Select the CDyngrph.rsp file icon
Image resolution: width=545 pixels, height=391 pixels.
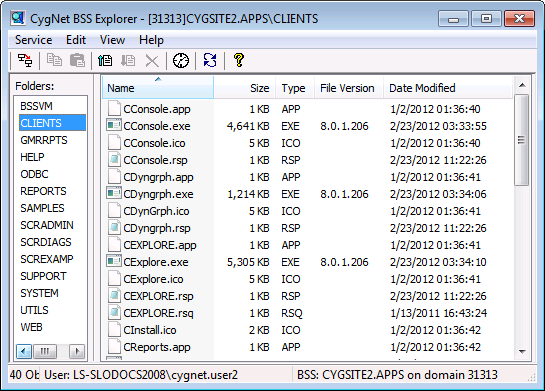(x=114, y=228)
